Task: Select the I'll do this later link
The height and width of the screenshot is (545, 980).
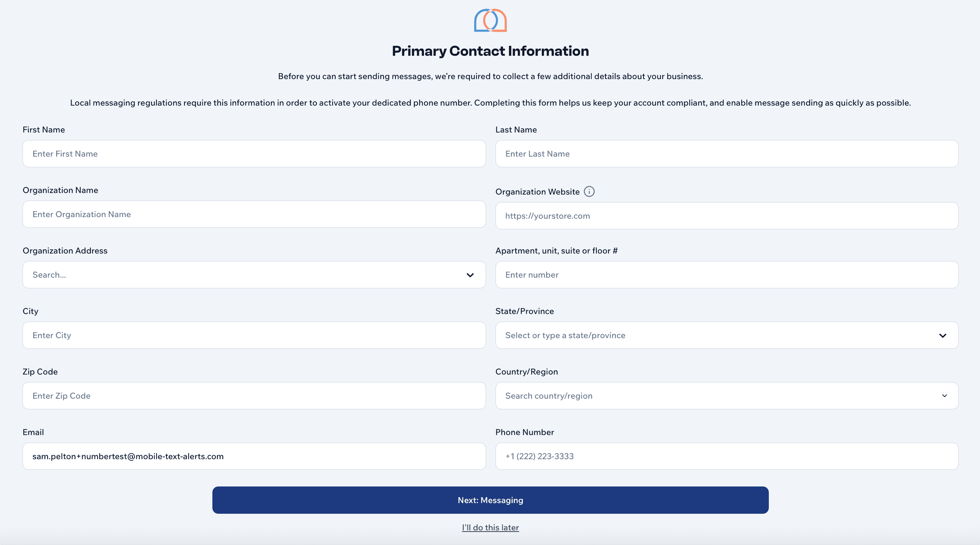Action: (x=490, y=527)
